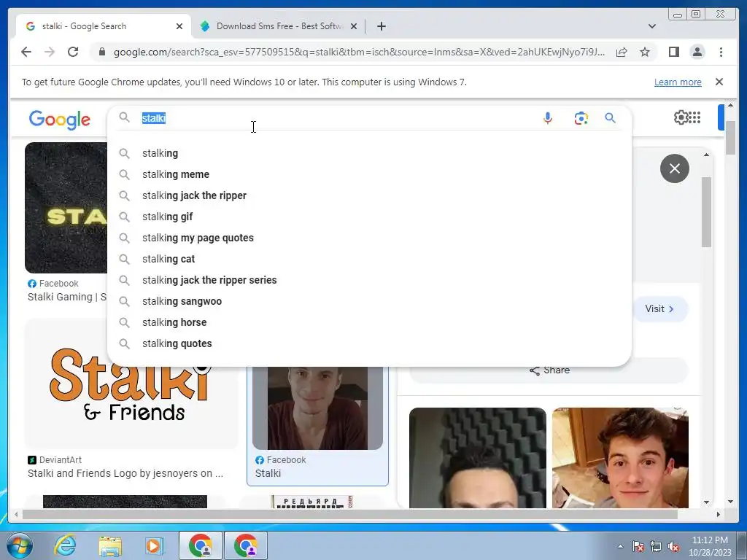Click the preview panel scroll-down arrow

[x=706, y=502]
